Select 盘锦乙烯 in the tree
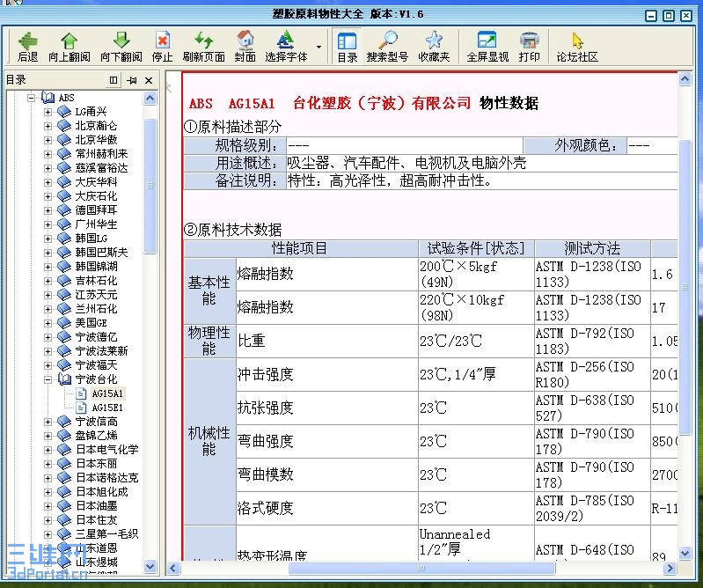Screen dimensions: 703x588 point(96,436)
